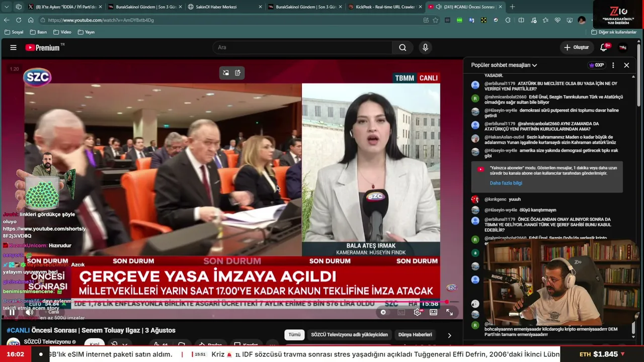Viewport: 644px width, 362px height.
Task: Open the browser extensions puzzle icon
Action: (x=508, y=20)
